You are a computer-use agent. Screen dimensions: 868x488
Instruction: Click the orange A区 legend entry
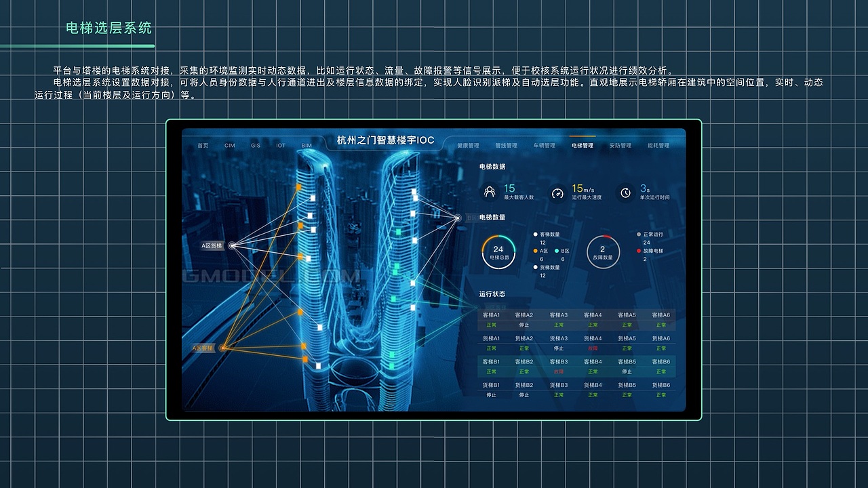[x=541, y=251]
